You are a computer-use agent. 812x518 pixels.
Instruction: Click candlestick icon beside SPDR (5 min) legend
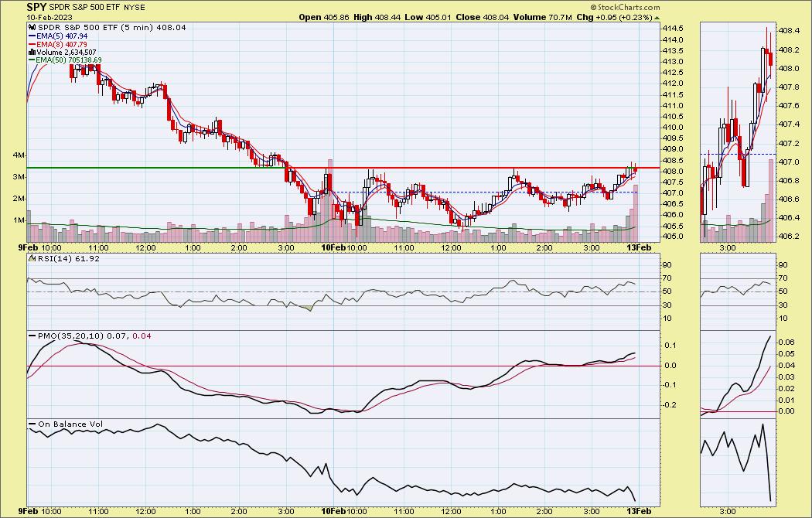(x=32, y=27)
